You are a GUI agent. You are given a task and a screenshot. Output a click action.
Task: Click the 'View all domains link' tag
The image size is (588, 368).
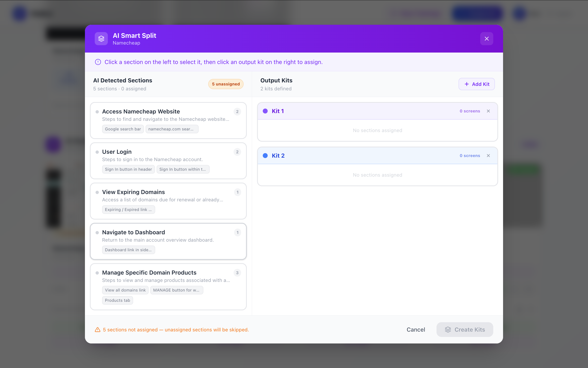(x=125, y=290)
